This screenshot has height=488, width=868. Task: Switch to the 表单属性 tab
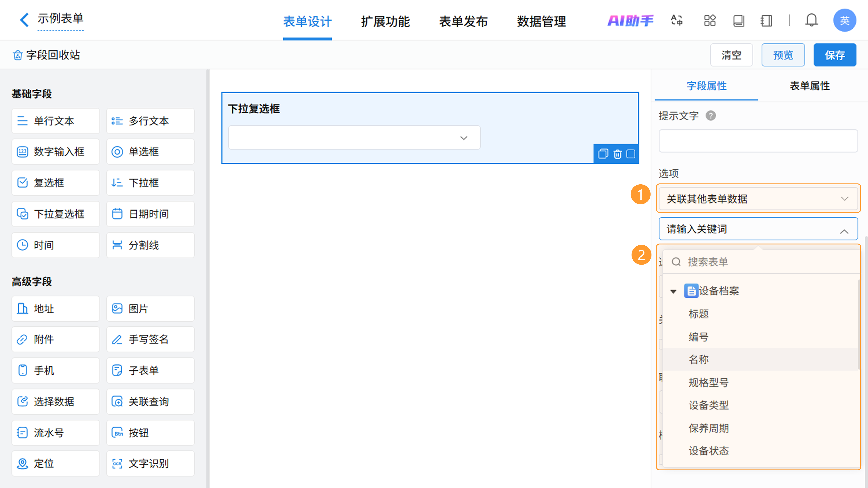pos(809,86)
